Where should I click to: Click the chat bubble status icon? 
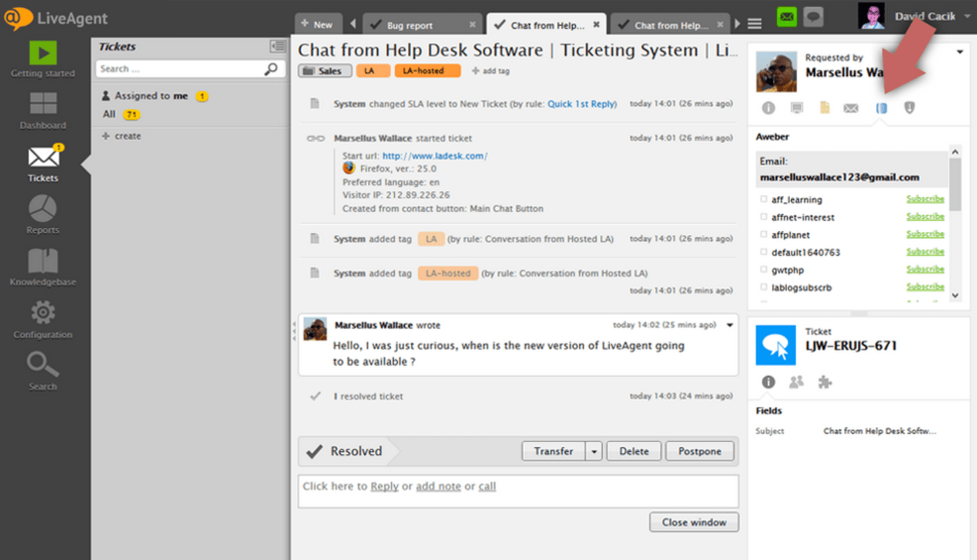click(x=814, y=17)
